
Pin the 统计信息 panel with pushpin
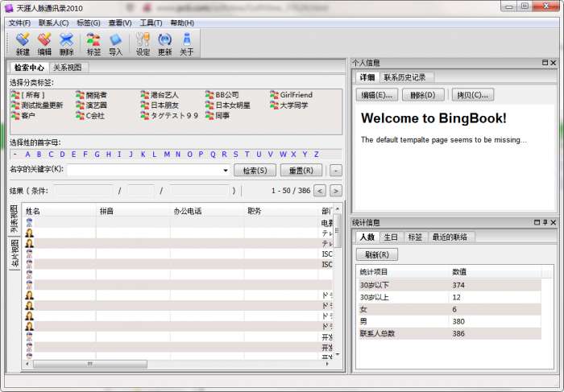click(x=545, y=222)
